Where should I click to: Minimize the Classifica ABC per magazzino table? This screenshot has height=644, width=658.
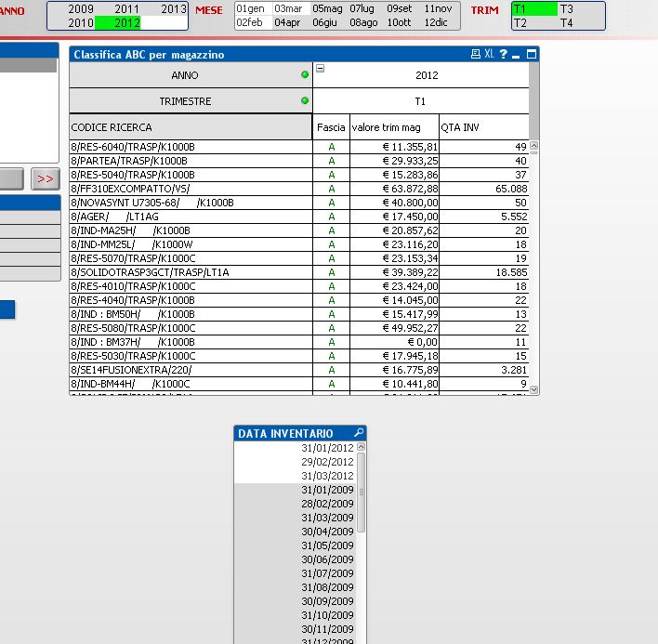coord(517,55)
